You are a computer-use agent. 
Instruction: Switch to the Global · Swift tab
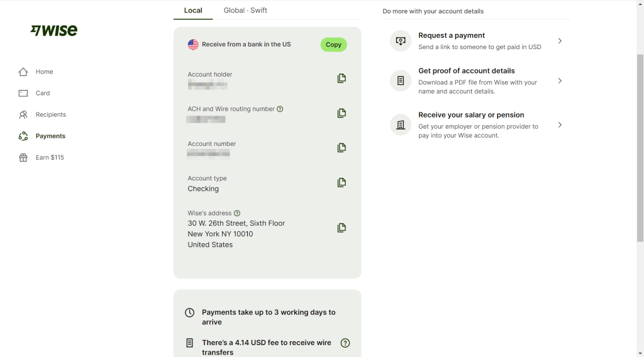click(245, 10)
